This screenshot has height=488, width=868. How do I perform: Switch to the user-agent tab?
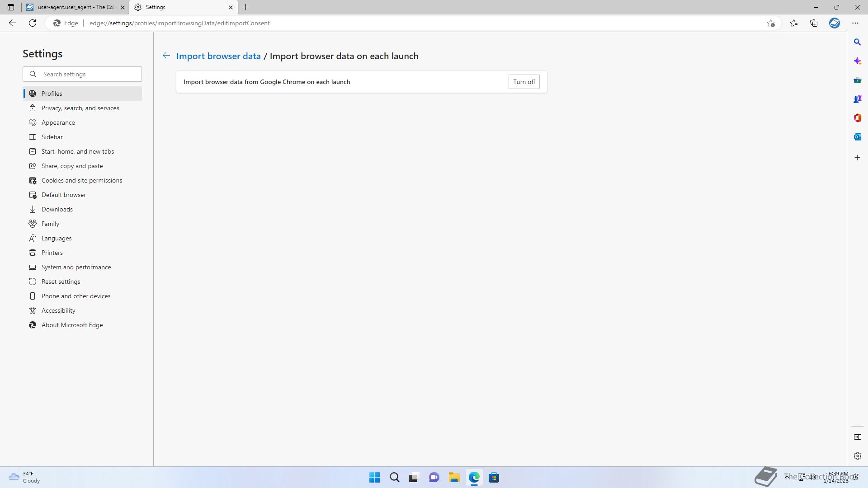pyautogui.click(x=75, y=7)
